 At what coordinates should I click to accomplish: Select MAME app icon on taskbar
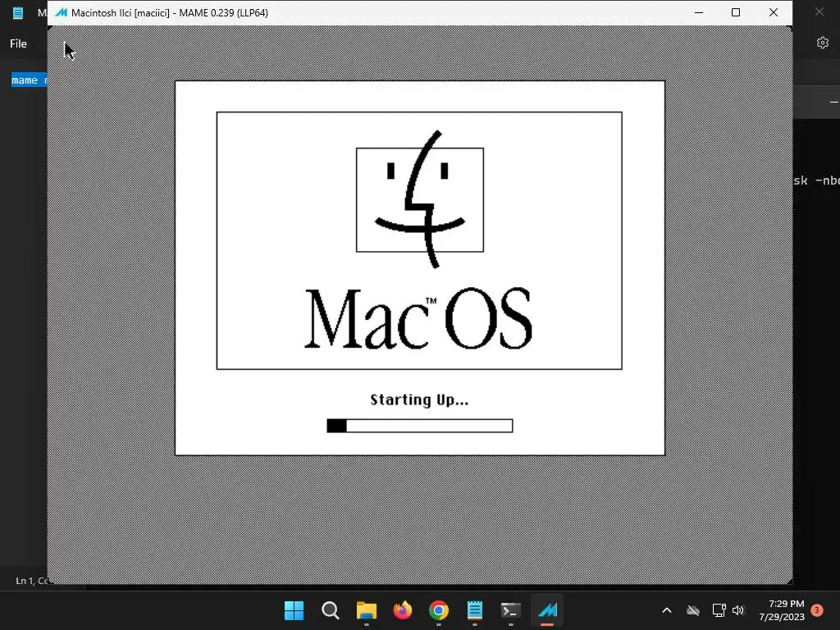(x=547, y=610)
